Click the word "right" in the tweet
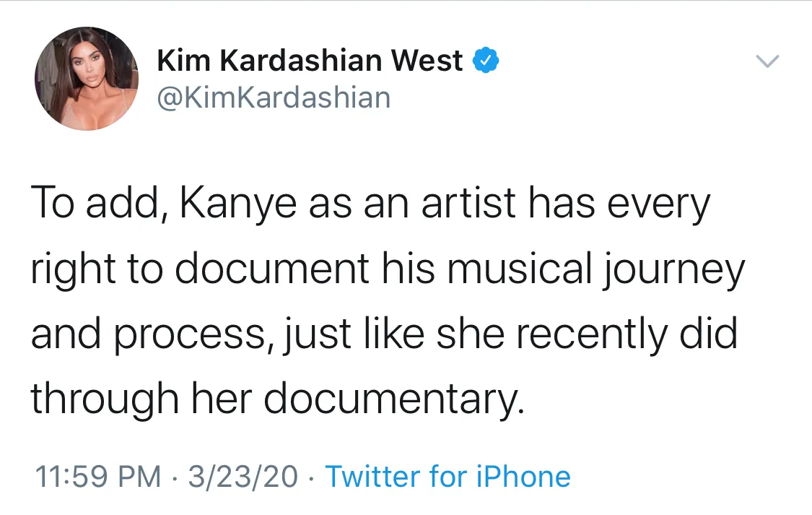Image resolution: width=812 pixels, height=515 pixels. [x=73, y=271]
